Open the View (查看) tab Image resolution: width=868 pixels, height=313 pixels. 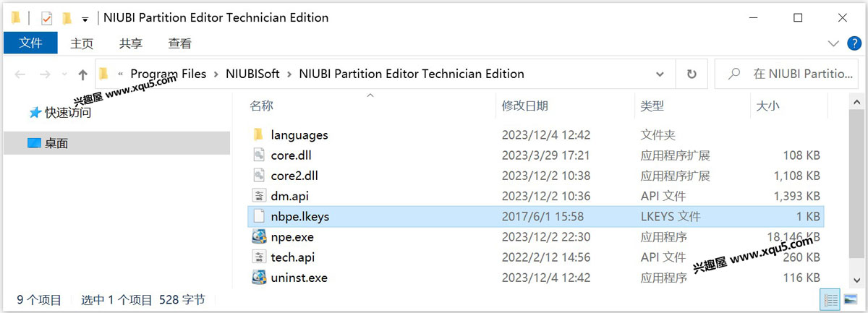[180, 43]
